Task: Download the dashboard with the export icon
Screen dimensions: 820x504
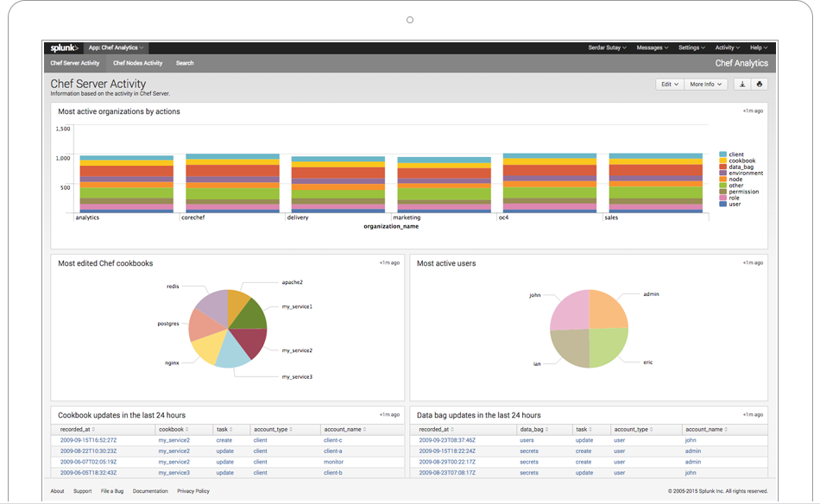Action: (x=742, y=85)
